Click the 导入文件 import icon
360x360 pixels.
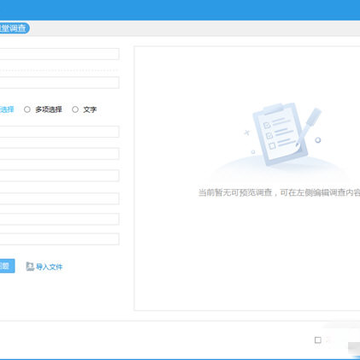30,266
